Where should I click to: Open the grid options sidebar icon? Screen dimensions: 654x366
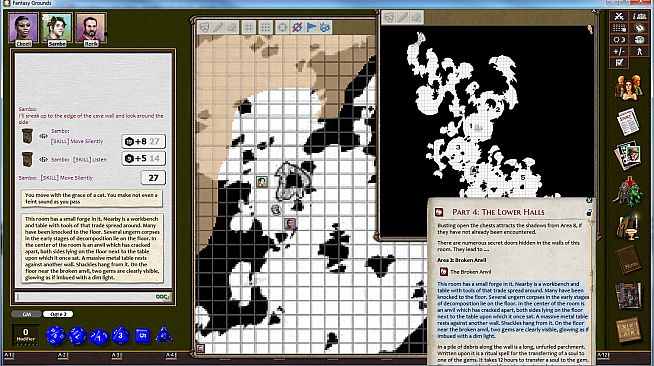[619, 28]
